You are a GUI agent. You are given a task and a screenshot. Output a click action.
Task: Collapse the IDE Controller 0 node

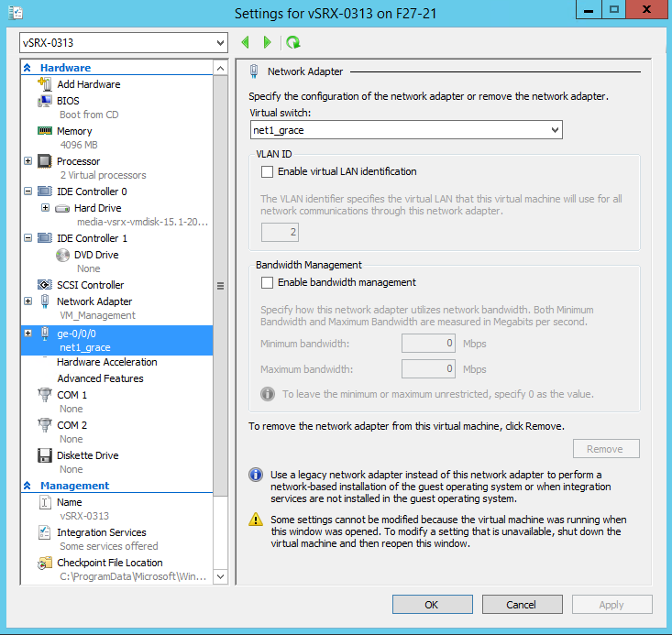pyautogui.click(x=28, y=192)
